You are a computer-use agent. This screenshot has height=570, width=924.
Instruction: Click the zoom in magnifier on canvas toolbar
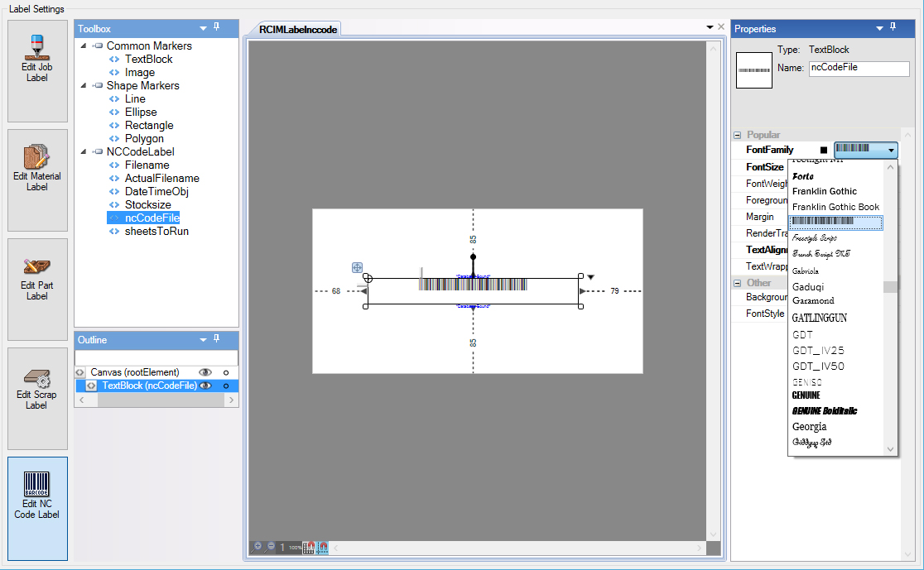coord(258,547)
